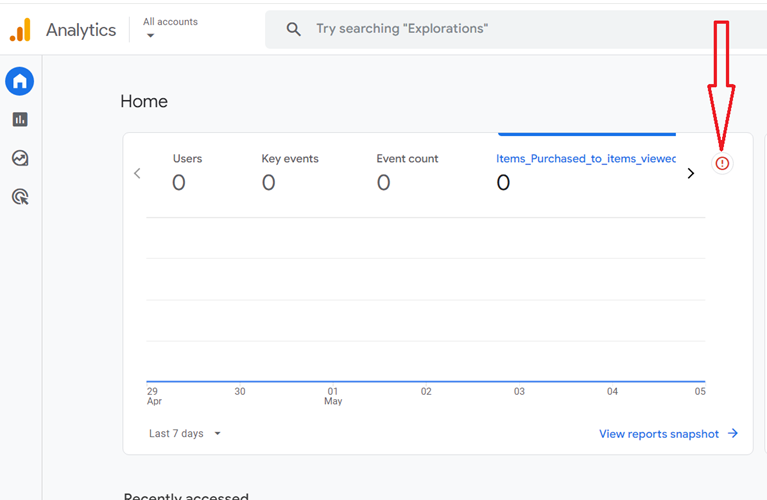Click the 29 Apr axis label
767x500 pixels.
pyautogui.click(x=154, y=396)
